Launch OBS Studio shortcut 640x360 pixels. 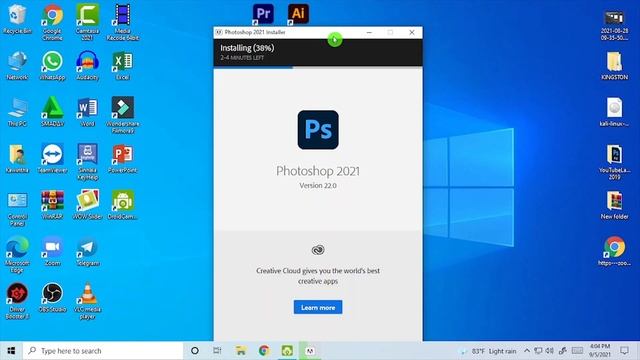point(52,298)
